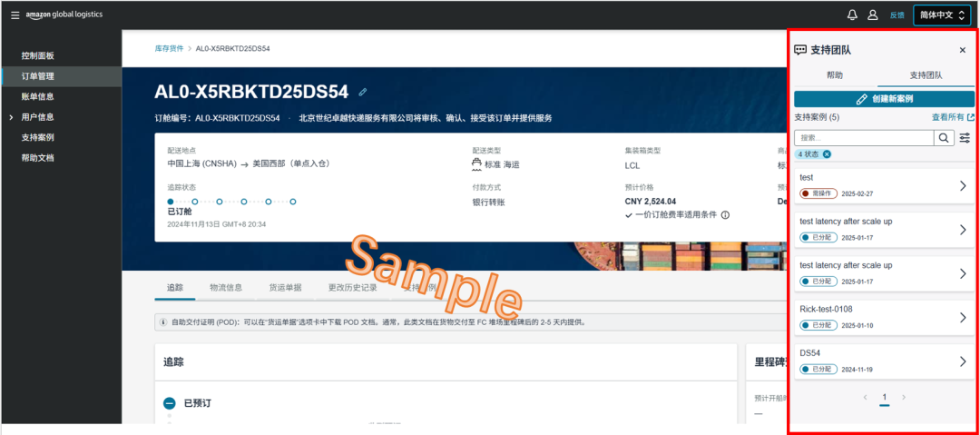Click the filled 已订舱 tracking status dot

coord(170,202)
